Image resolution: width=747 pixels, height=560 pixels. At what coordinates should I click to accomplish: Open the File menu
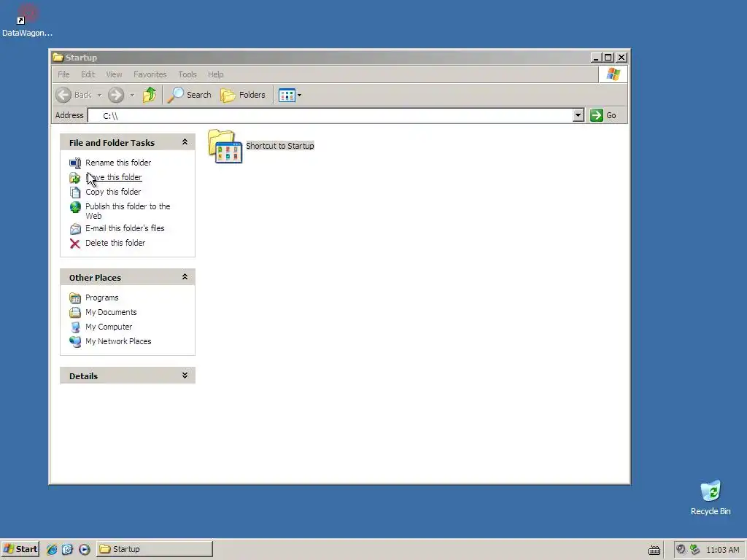tap(63, 74)
